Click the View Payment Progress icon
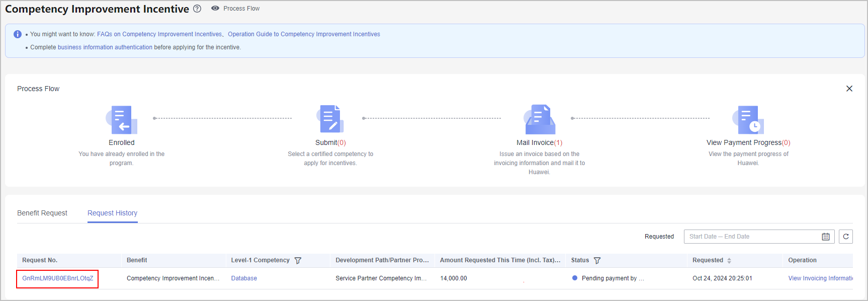The width and height of the screenshot is (868, 301). click(748, 120)
